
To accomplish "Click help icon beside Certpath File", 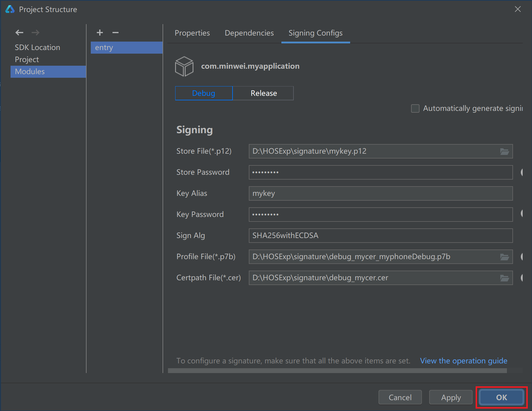I will click(521, 278).
